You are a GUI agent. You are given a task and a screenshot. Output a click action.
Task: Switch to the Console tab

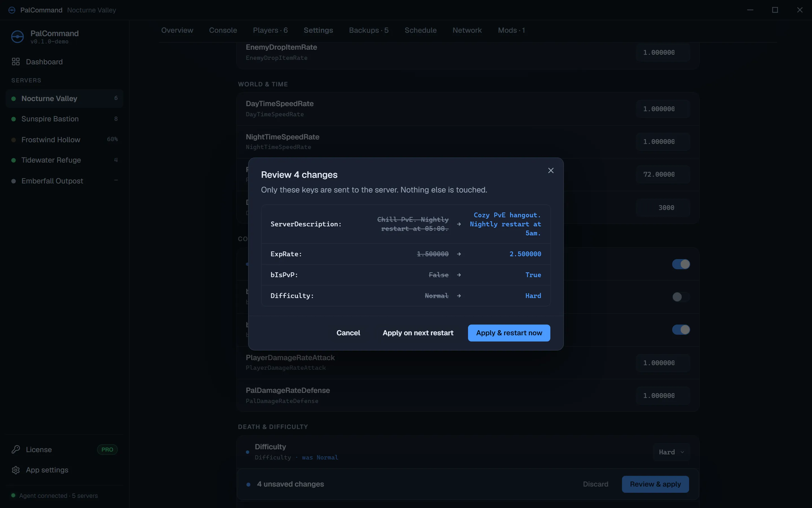click(223, 30)
